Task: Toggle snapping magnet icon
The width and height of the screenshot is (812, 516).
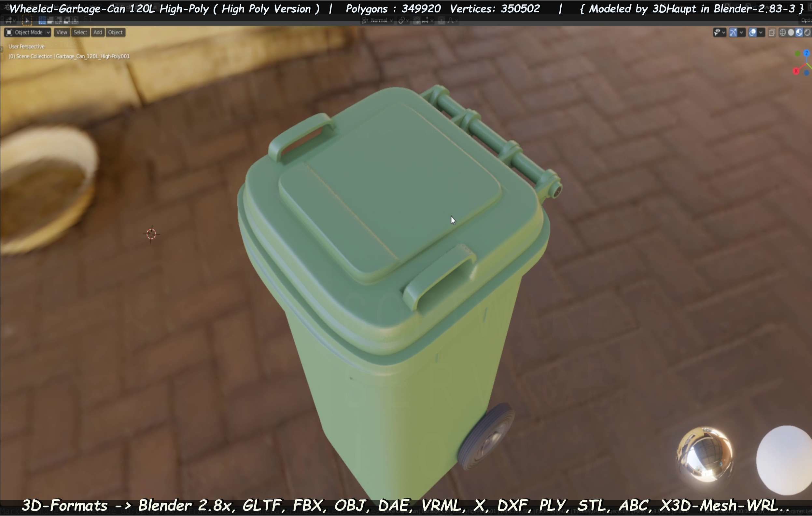Action: click(x=417, y=21)
